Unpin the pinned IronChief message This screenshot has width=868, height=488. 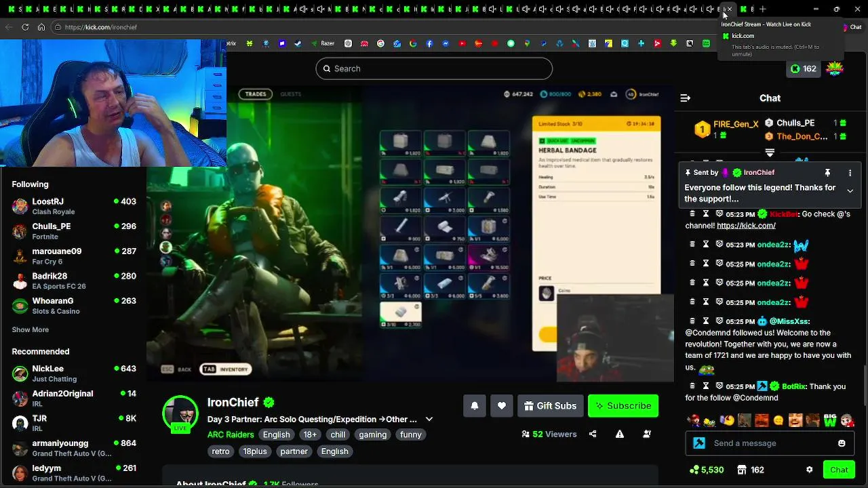[827, 173]
